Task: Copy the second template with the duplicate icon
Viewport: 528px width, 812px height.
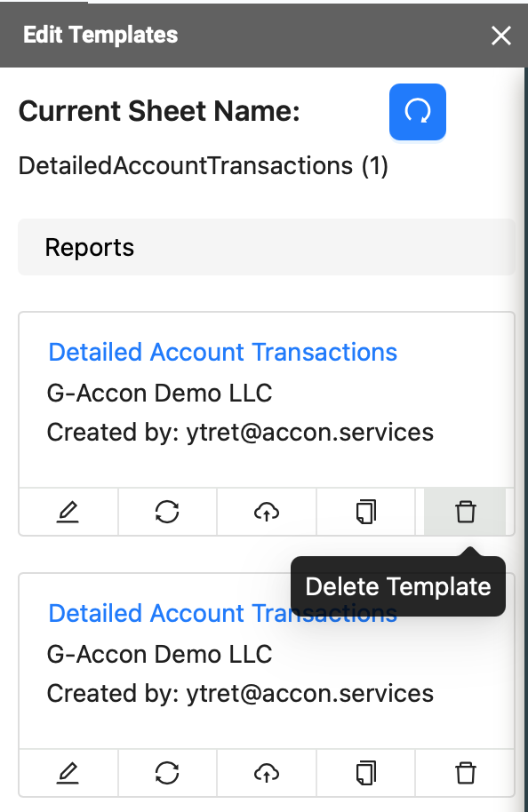Action: tap(366, 773)
